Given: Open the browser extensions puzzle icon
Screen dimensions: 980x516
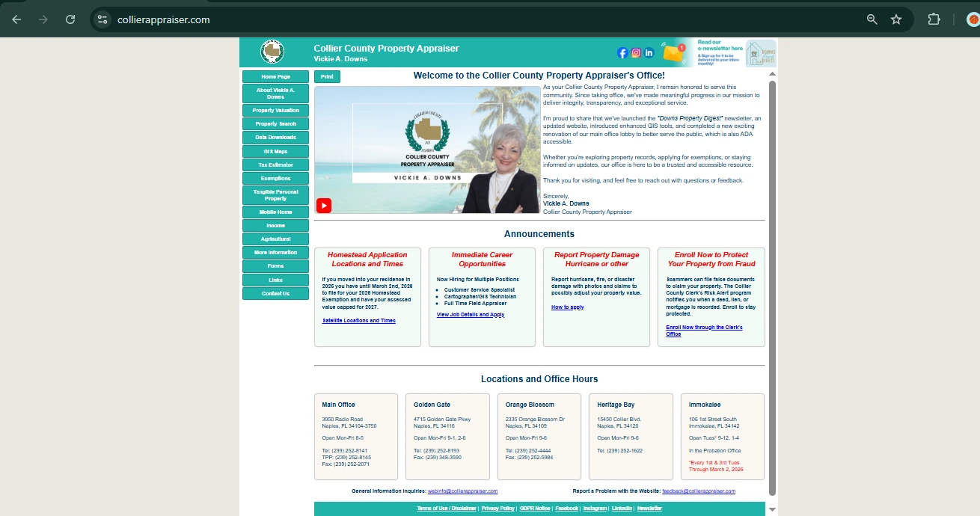Looking at the screenshot, I should (934, 19).
